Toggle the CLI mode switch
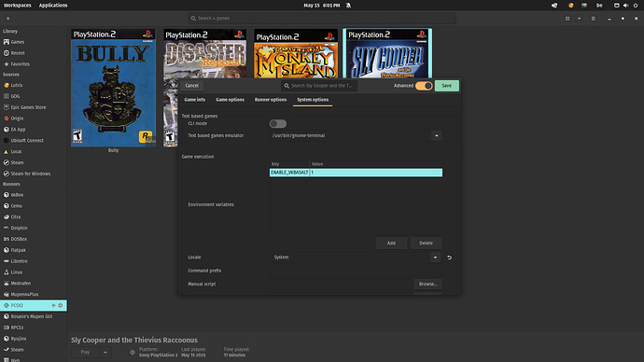Viewport: 644px width, 362px height. click(277, 123)
